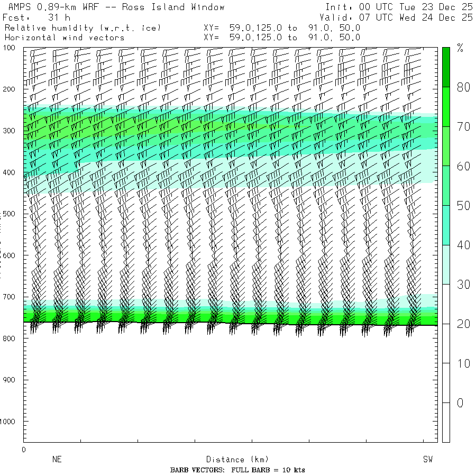Image resolution: width=476 pixels, height=476 pixels.
Task: Click the 1000 pressure axis label
Action: [x=11, y=422]
